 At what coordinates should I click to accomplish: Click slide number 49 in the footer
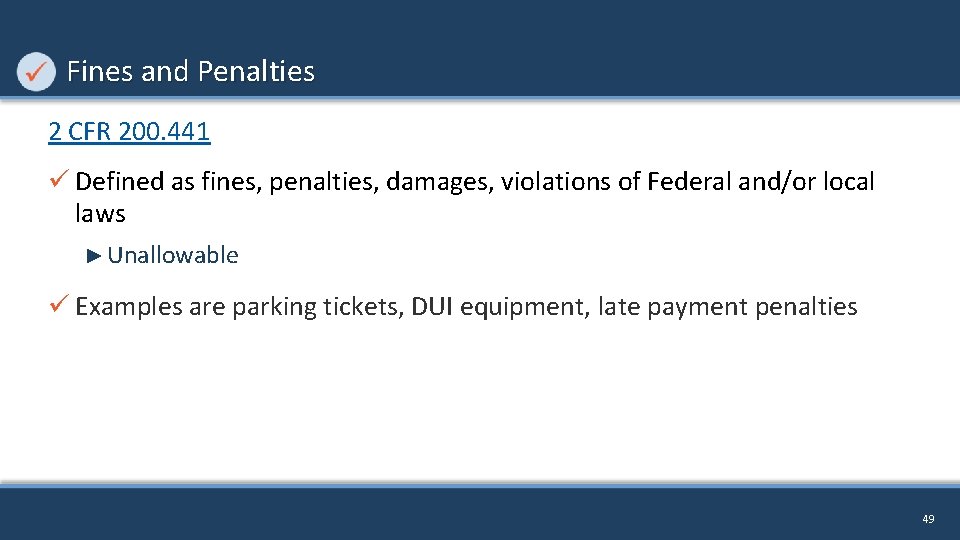(928, 519)
